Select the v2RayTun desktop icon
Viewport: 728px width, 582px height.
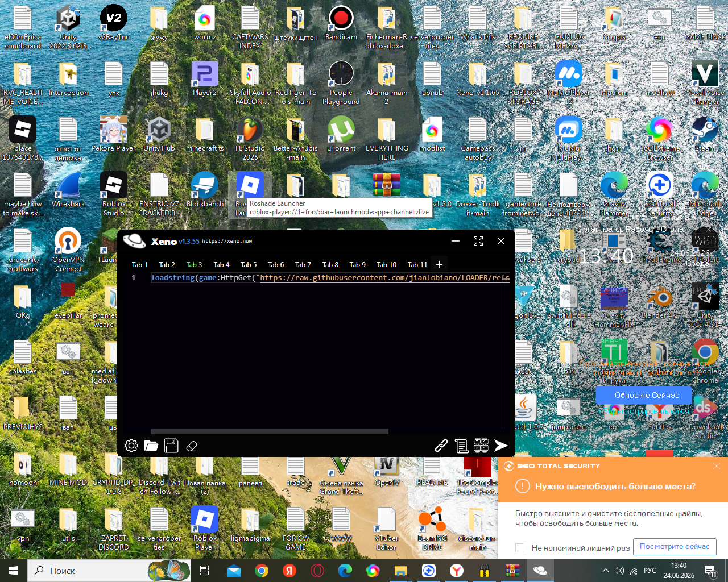point(114,24)
